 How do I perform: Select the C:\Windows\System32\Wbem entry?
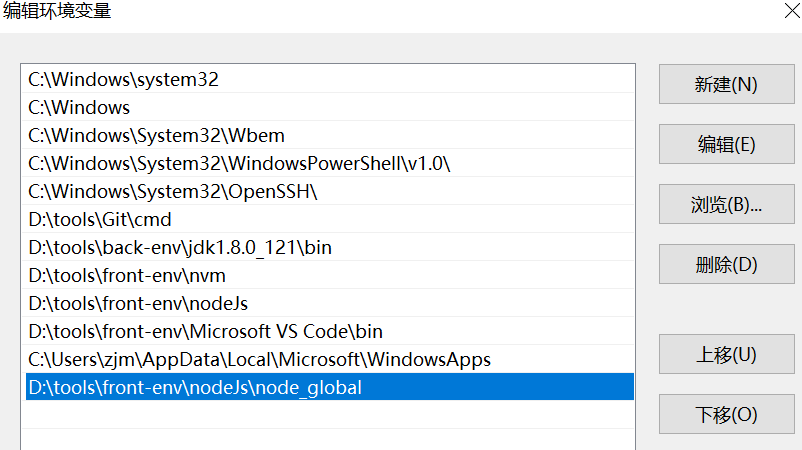(327, 136)
